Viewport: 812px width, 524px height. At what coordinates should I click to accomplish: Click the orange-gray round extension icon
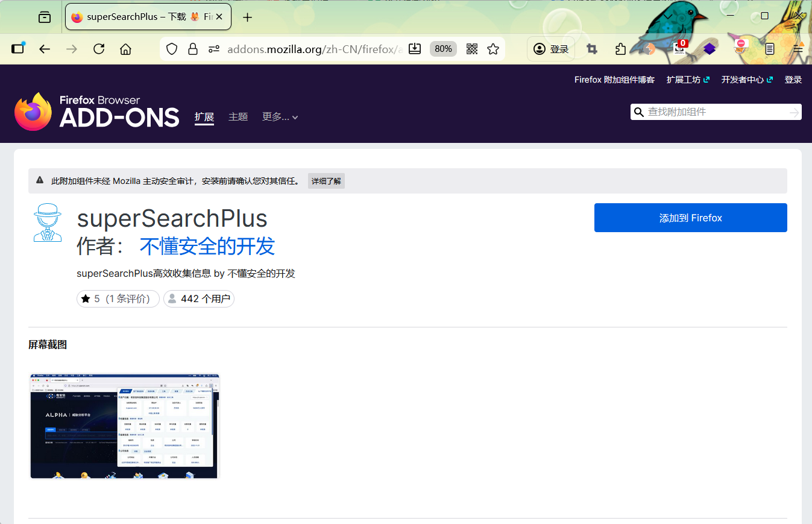[650, 49]
